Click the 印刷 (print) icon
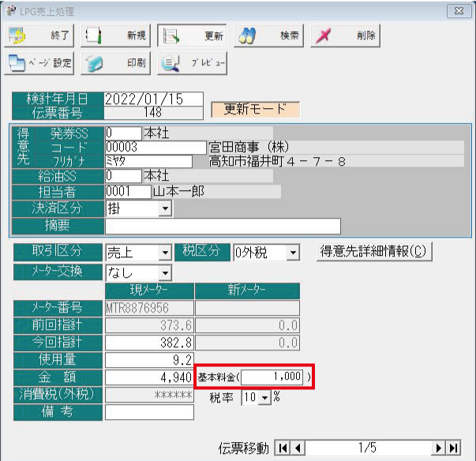 click(115, 63)
